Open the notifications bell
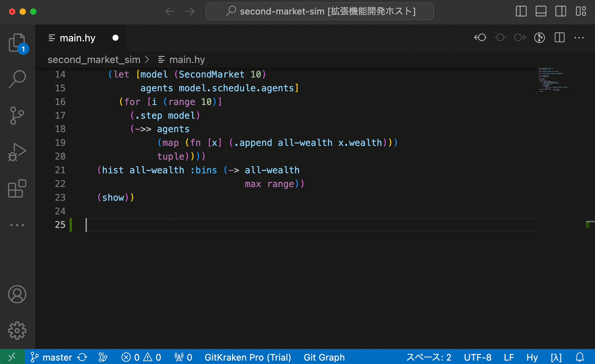 pyautogui.click(x=580, y=357)
